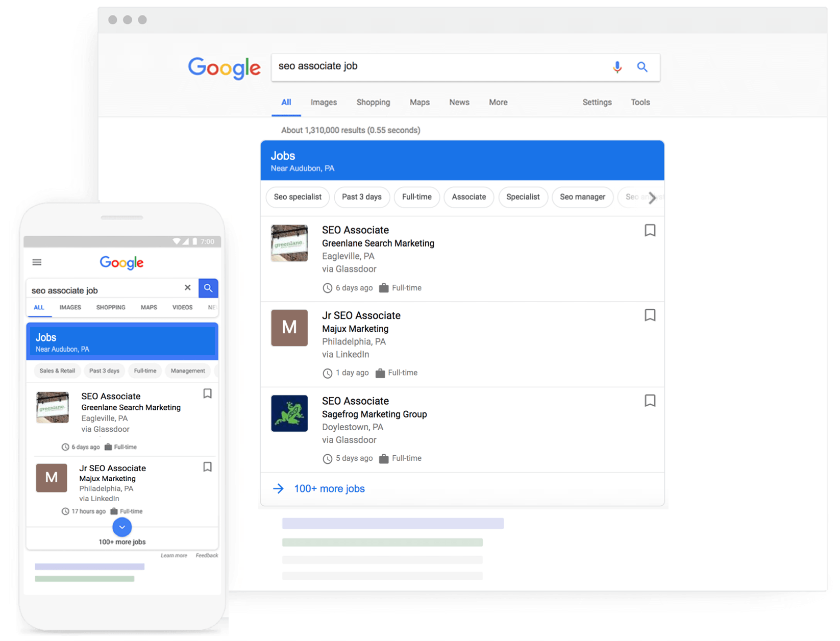This screenshot has height=641, width=840.
Task: Apply the Associate filter chip
Action: point(469,197)
